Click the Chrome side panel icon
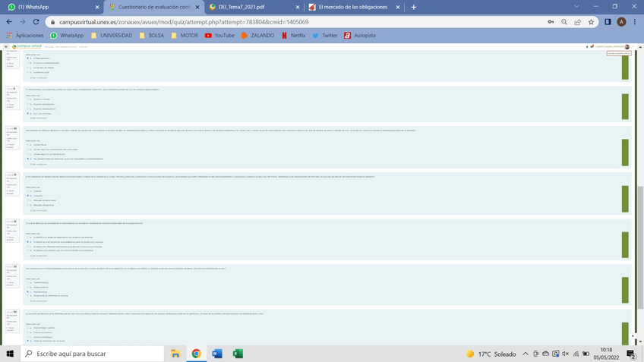Viewport: 644px width, 362px height. (x=608, y=22)
